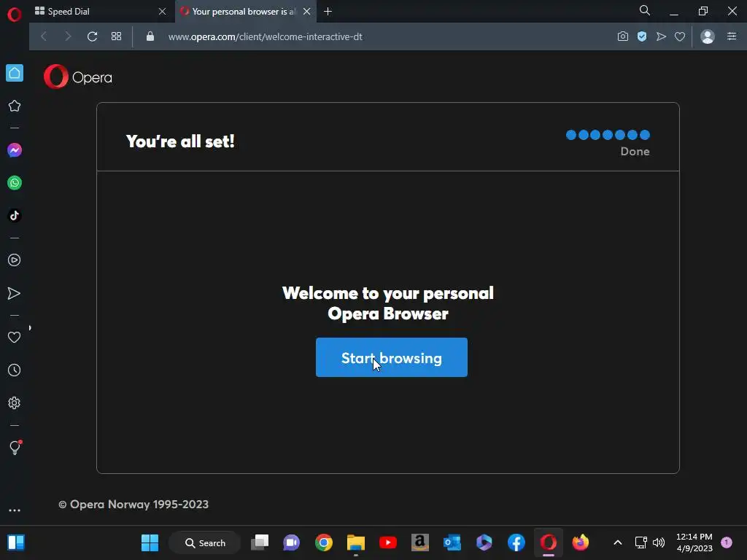Open YouTube from taskbar

(388, 542)
